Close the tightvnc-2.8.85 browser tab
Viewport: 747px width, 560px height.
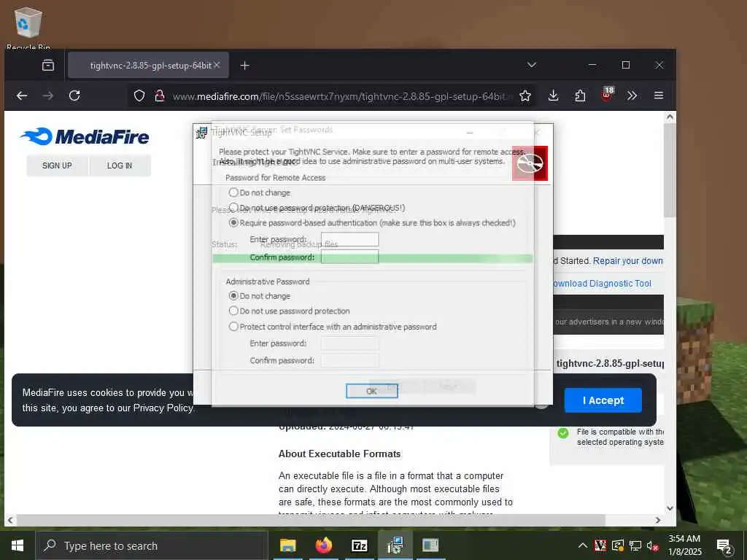pyautogui.click(x=217, y=65)
